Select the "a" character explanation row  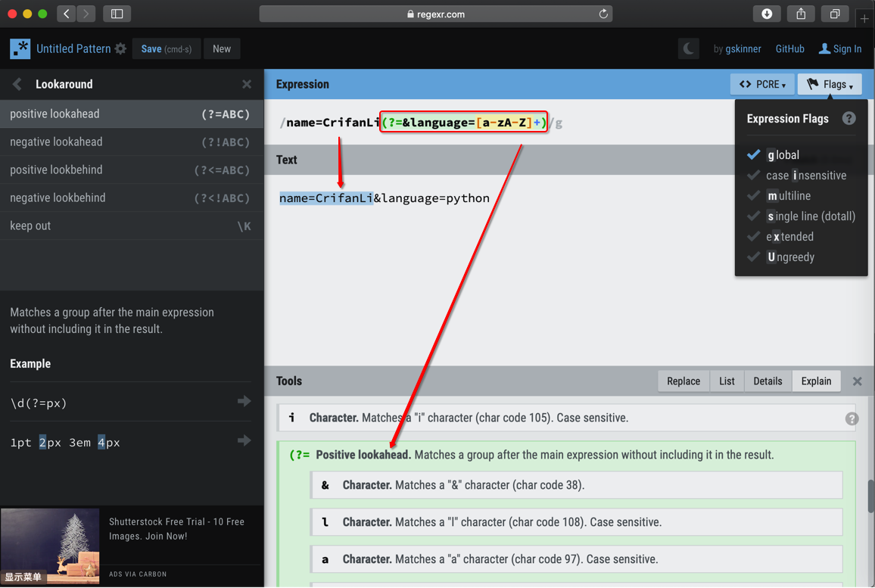[577, 559]
